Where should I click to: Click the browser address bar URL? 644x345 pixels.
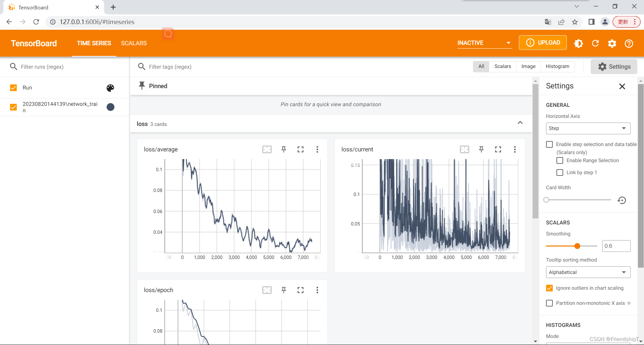(x=97, y=22)
